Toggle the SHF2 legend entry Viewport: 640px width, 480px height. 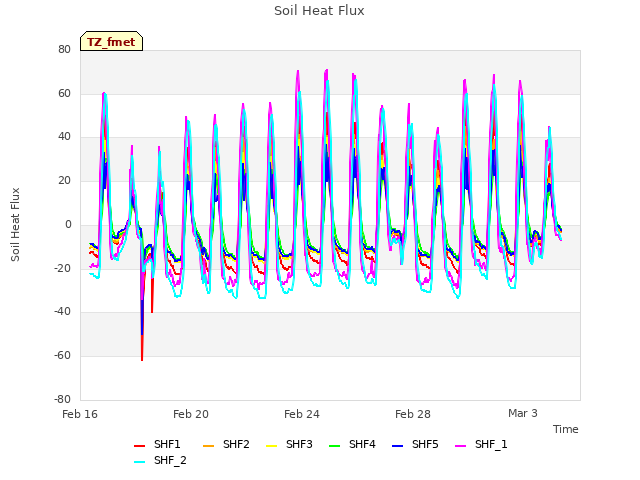[x=226, y=444]
